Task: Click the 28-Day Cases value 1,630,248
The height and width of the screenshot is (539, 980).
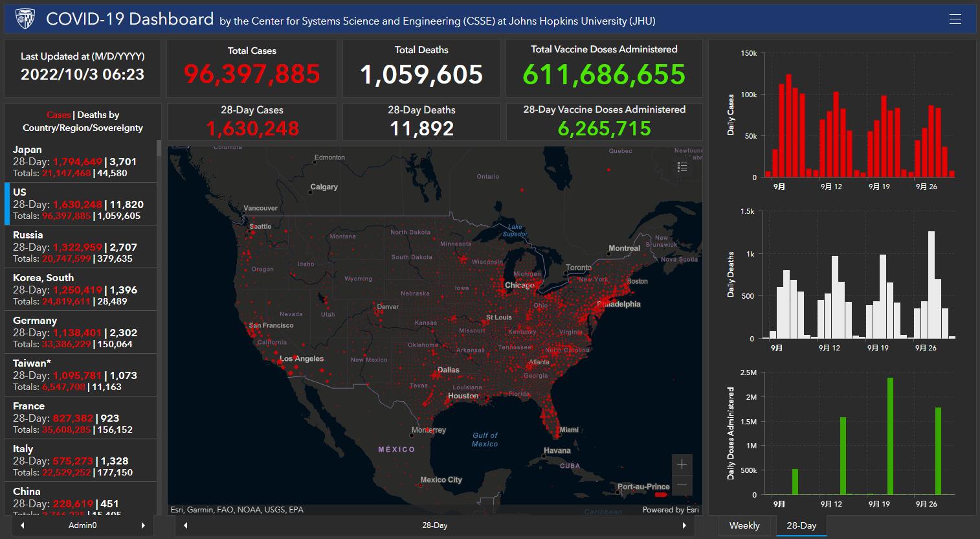Action: [x=252, y=128]
